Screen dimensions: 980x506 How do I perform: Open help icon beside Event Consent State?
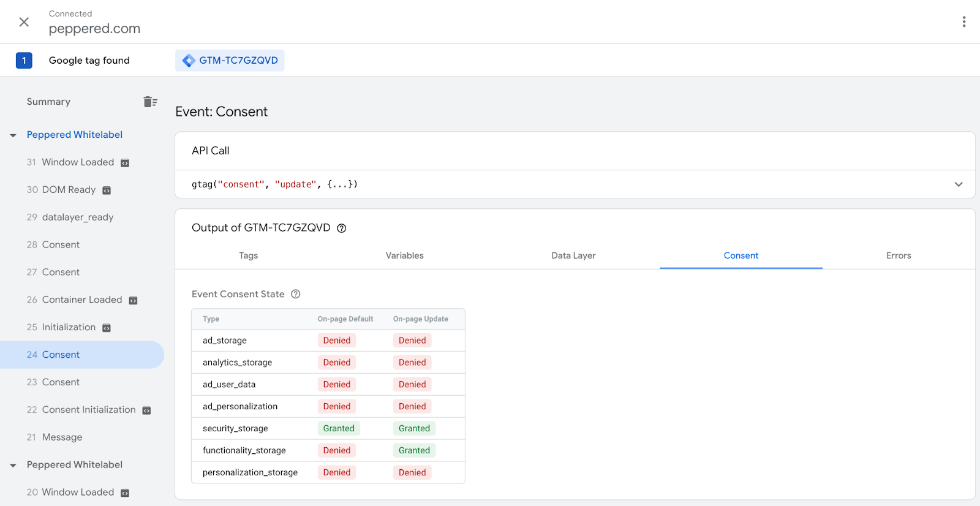(x=295, y=294)
